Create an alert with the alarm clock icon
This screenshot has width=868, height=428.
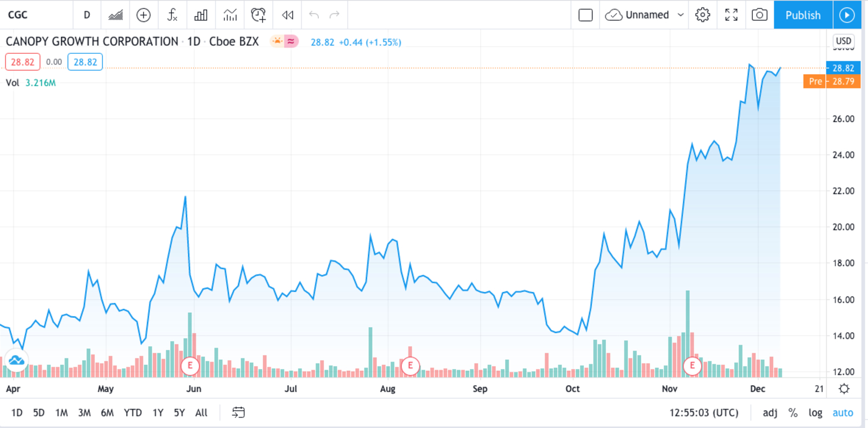259,15
